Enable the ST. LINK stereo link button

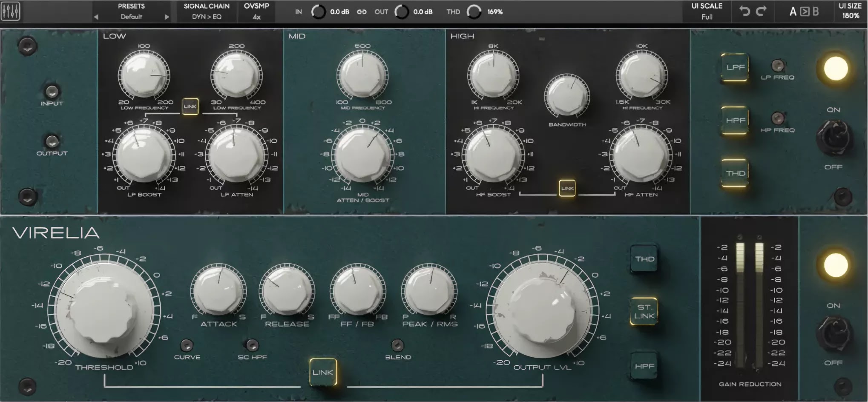click(x=644, y=311)
